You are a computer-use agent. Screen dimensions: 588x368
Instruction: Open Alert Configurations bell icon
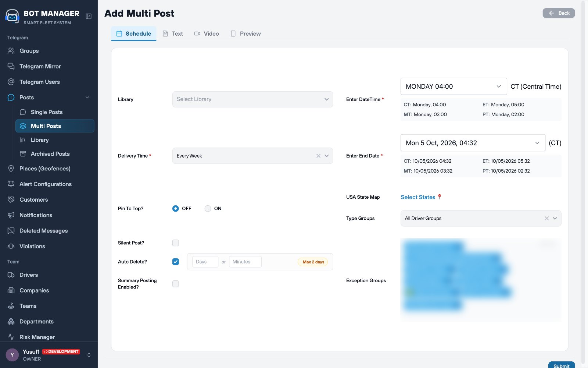pos(11,184)
